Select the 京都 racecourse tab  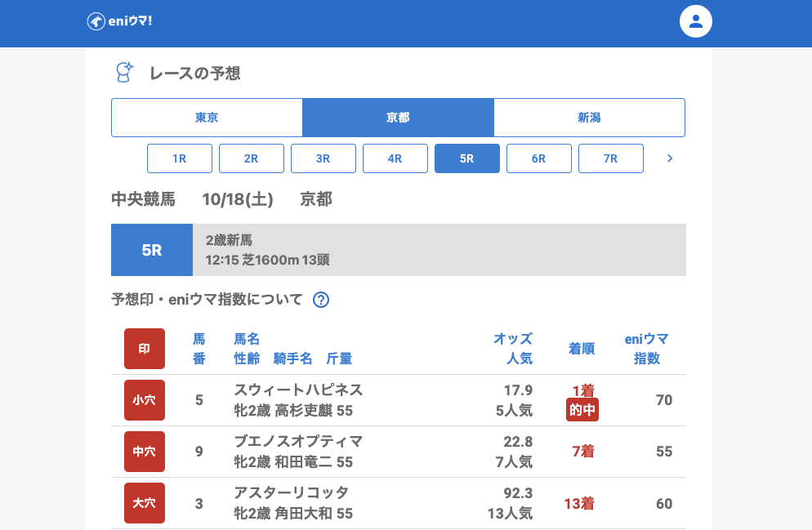pyautogui.click(x=398, y=118)
